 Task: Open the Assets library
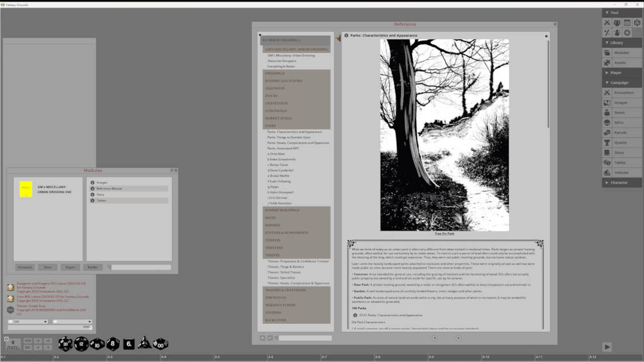point(620,62)
